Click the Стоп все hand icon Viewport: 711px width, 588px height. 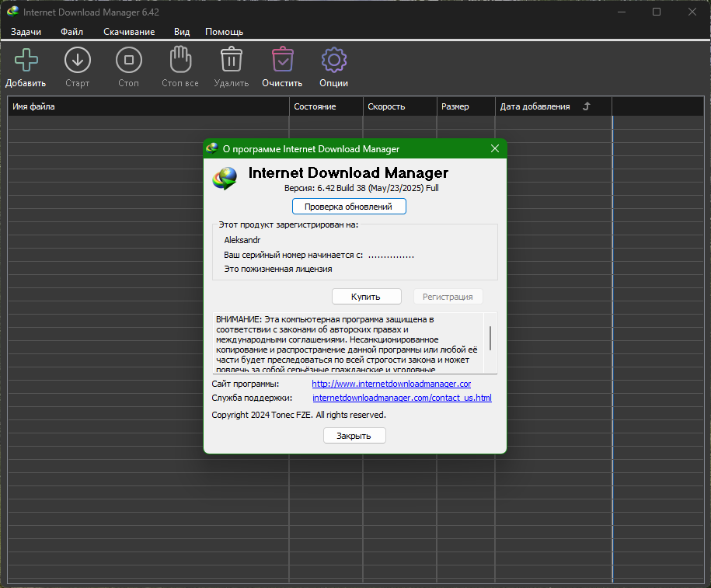(x=180, y=59)
